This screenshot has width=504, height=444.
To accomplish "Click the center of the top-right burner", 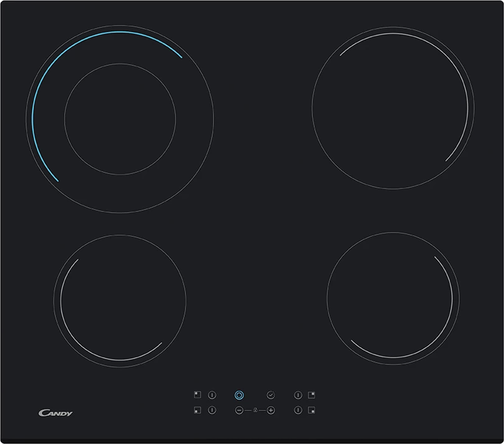I will pos(393,108).
